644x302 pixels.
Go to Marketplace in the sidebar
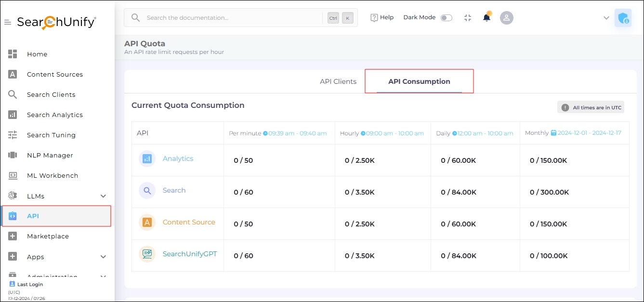coord(48,236)
